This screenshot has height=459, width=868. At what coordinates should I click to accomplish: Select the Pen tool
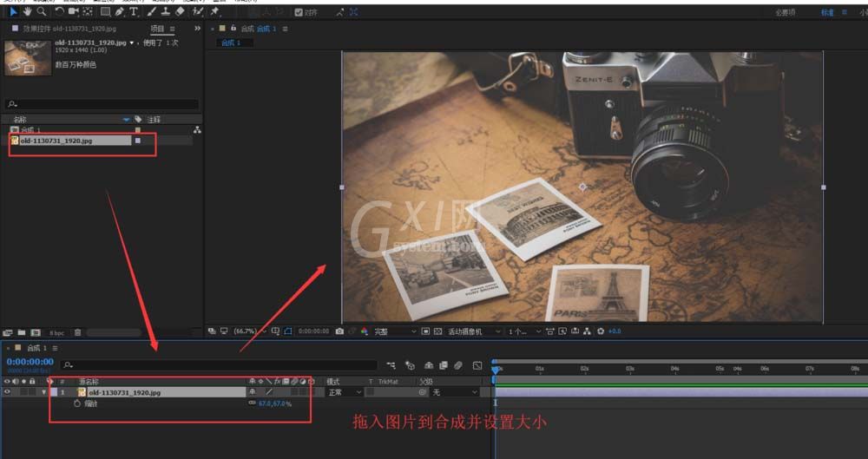(120, 11)
